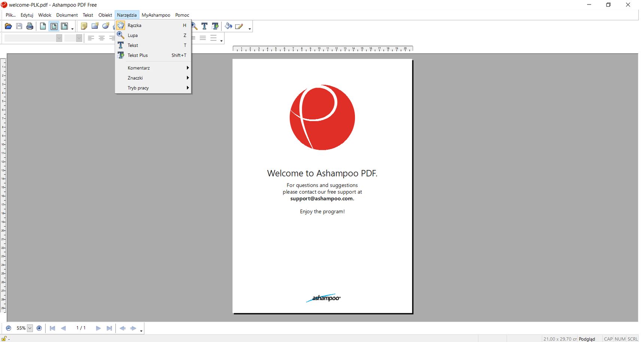
Task: Click the 21,00 x 29,70 page size
Action: (560, 339)
